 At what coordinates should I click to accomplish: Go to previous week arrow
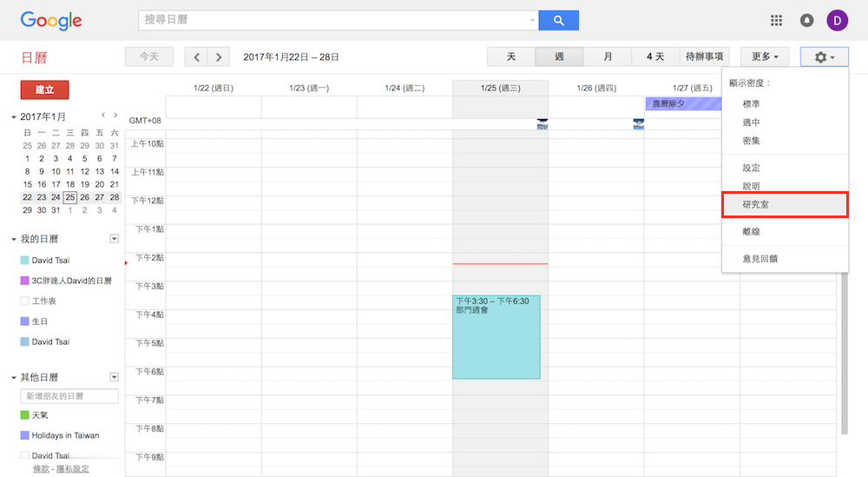click(197, 57)
